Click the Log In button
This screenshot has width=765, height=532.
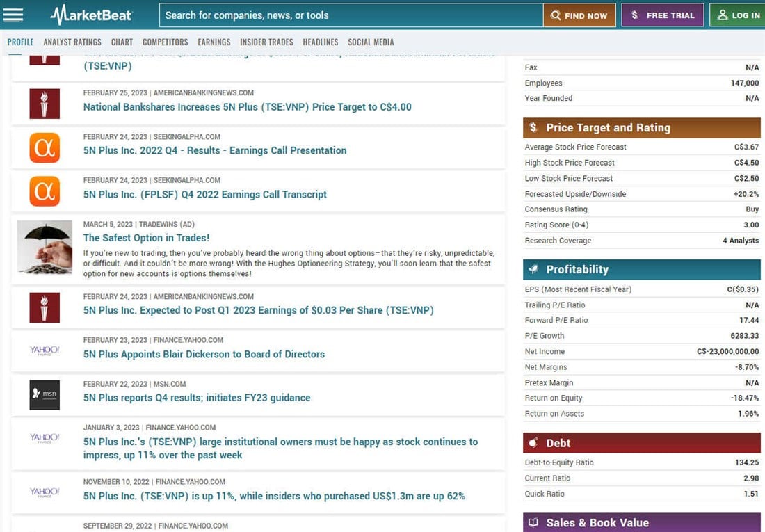point(738,15)
